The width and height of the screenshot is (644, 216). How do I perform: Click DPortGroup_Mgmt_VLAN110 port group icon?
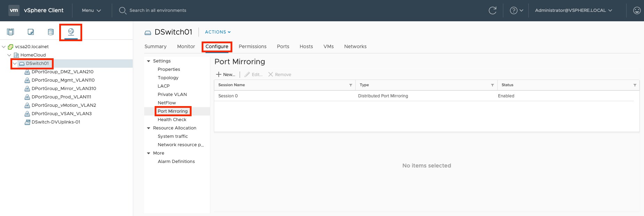[x=27, y=80]
